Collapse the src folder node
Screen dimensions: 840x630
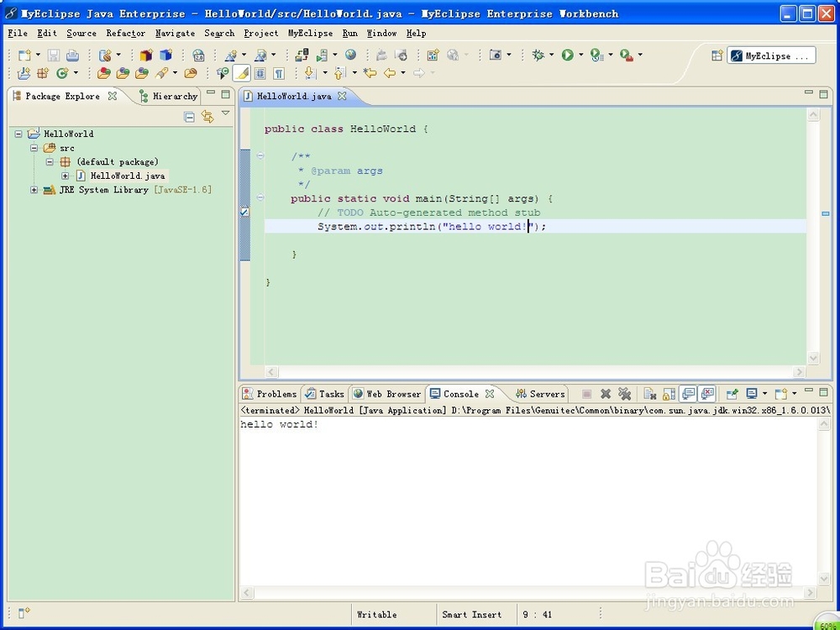(x=34, y=148)
